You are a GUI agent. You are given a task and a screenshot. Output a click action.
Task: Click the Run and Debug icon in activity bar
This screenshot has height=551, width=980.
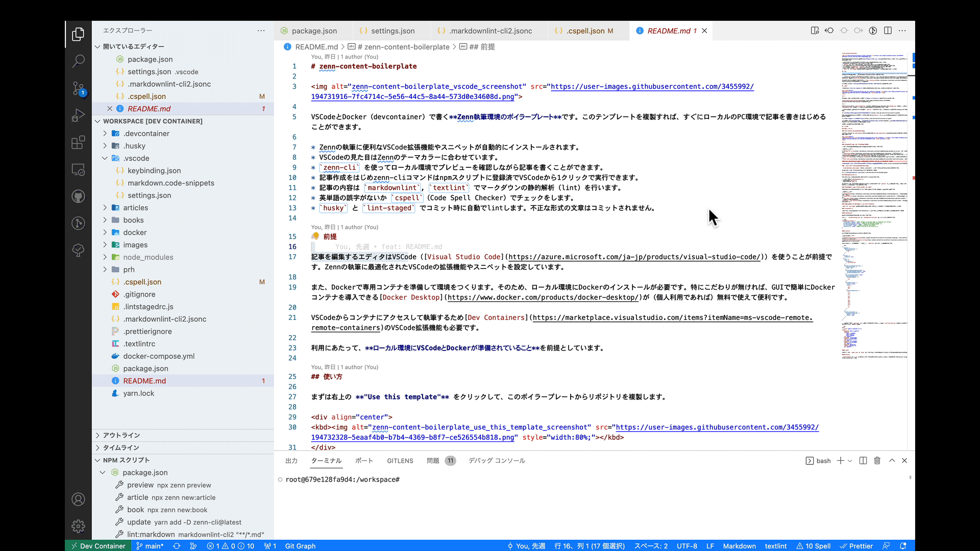79,116
